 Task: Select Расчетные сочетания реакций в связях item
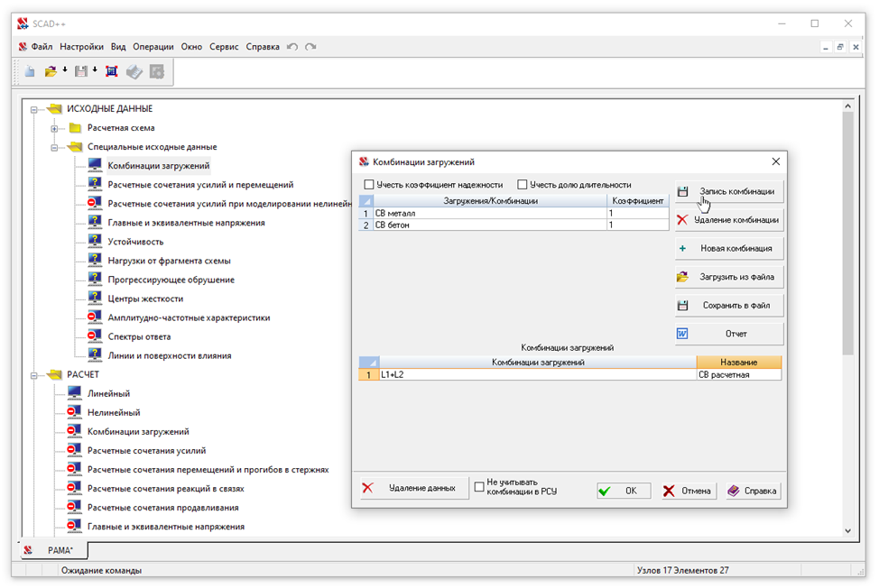165,488
